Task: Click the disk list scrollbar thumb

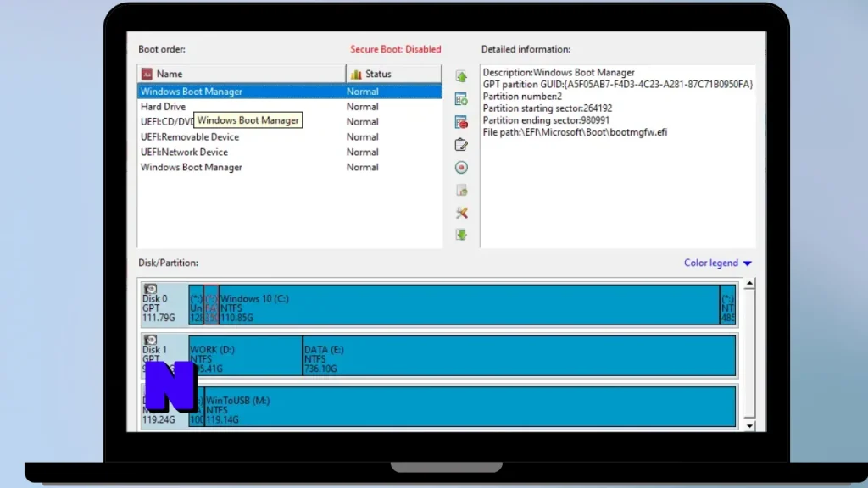Action: pos(749,353)
